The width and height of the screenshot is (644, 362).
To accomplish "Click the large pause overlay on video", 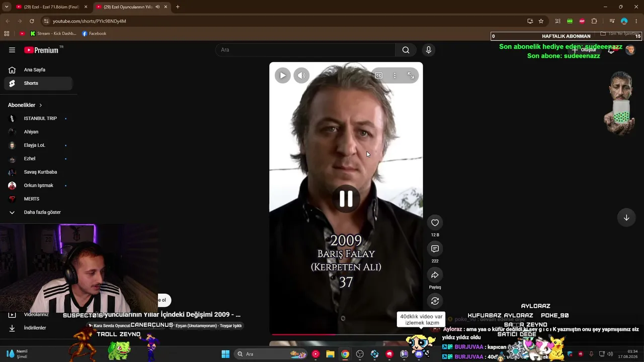I will tap(346, 199).
